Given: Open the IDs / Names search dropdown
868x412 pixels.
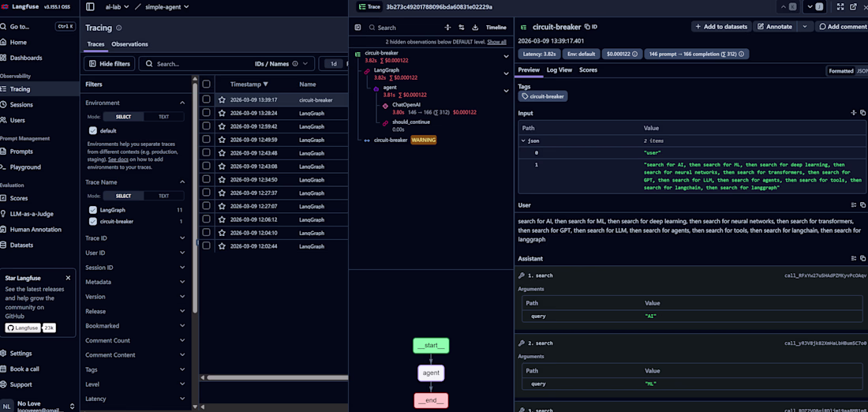Looking at the screenshot, I should [281, 64].
